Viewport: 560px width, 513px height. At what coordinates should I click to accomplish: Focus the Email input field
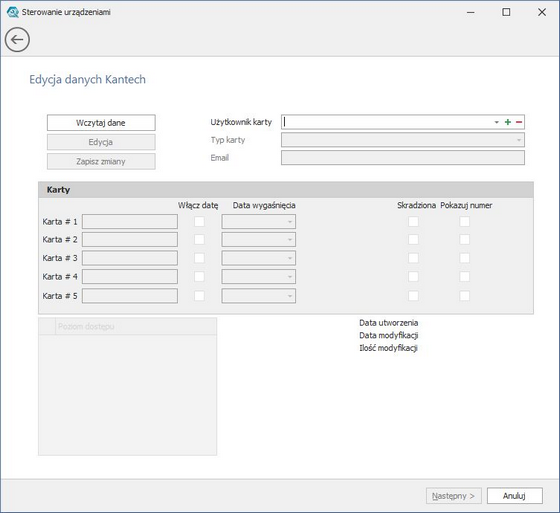tap(403, 158)
